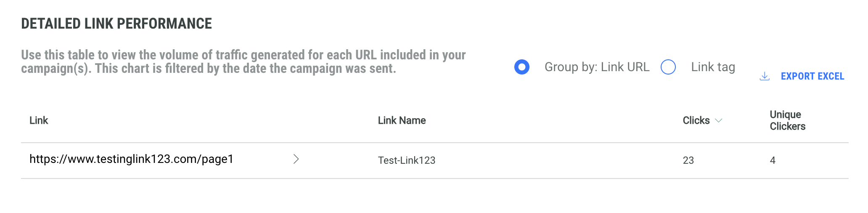Viewport: 868px width, 213px height.
Task: Click the Link Name column header
Action: coord(402,120)
